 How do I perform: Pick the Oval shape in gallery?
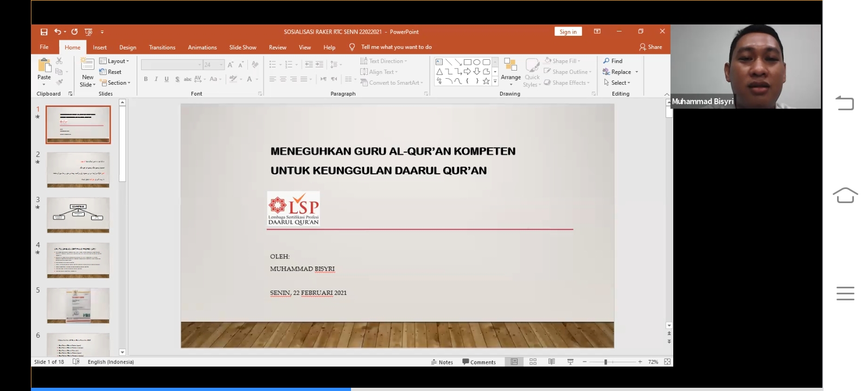pyautogui.click(x=477, y=62)
